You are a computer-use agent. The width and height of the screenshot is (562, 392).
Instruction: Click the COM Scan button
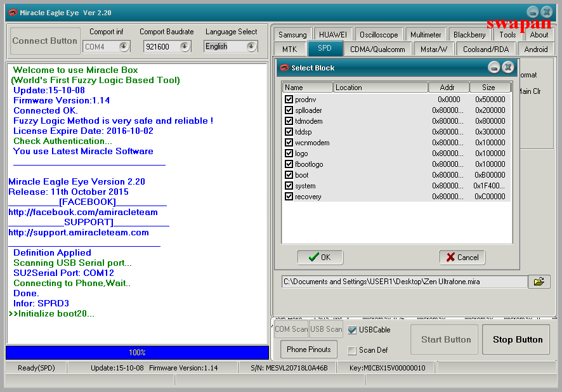coord(291,329)
